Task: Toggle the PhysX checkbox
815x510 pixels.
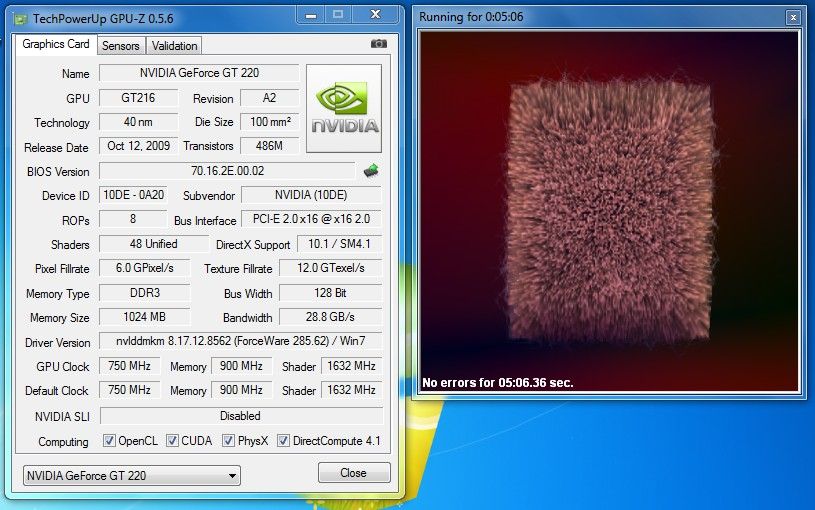Action: [x=228, y=441]
